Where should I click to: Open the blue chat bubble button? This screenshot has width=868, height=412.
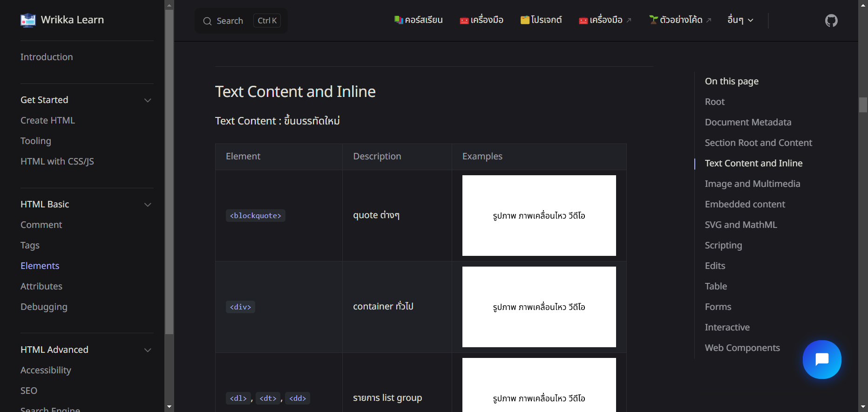(x=822, y=359)
